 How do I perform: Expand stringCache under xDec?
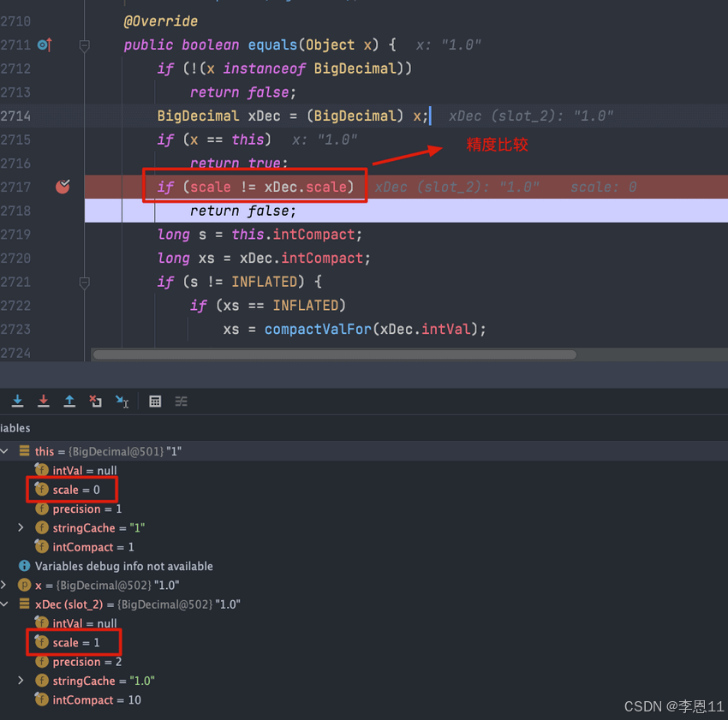point(21,681)
